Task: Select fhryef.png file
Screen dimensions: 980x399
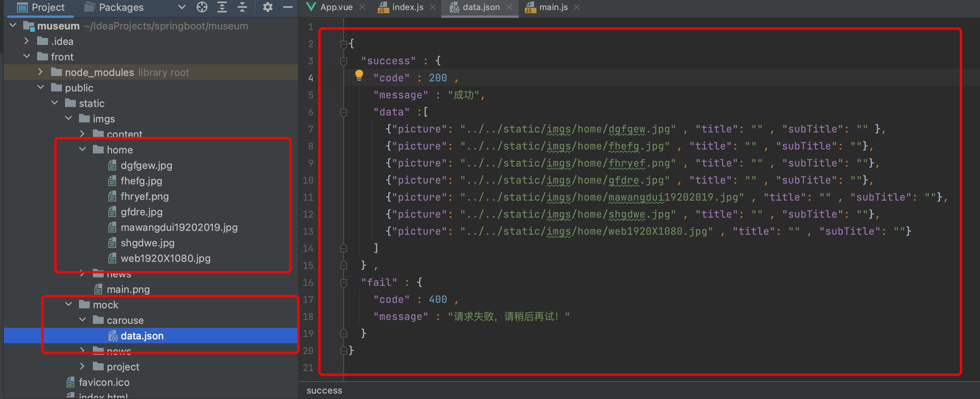Action: (145, 196)
